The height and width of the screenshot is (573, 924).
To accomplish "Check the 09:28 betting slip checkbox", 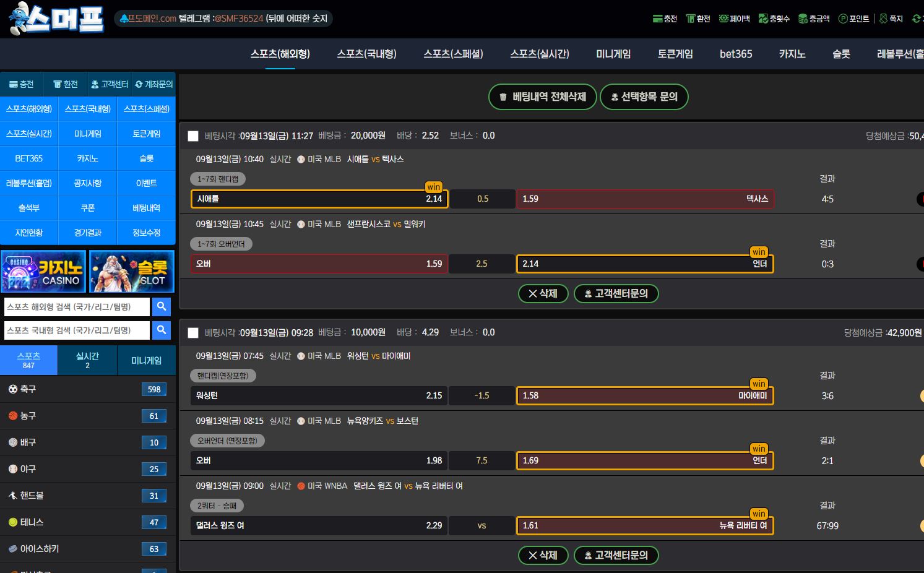I will 193,333.
